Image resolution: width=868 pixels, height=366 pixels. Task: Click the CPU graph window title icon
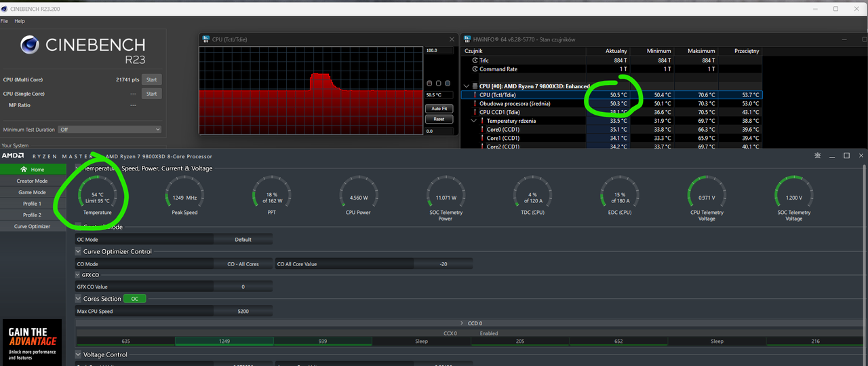[206, 39]
